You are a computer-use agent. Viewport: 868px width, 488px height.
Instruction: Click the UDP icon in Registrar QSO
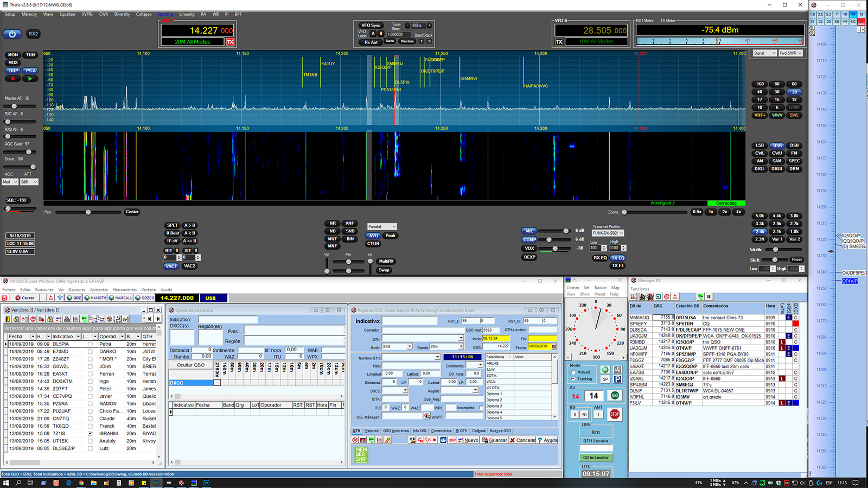coord(452,440)
